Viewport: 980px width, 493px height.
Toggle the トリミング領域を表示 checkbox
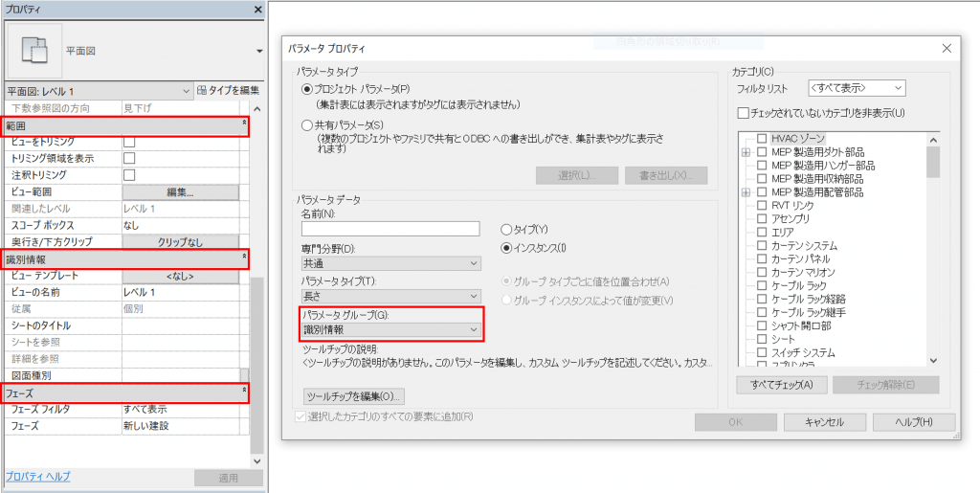(x=129, y=159)
